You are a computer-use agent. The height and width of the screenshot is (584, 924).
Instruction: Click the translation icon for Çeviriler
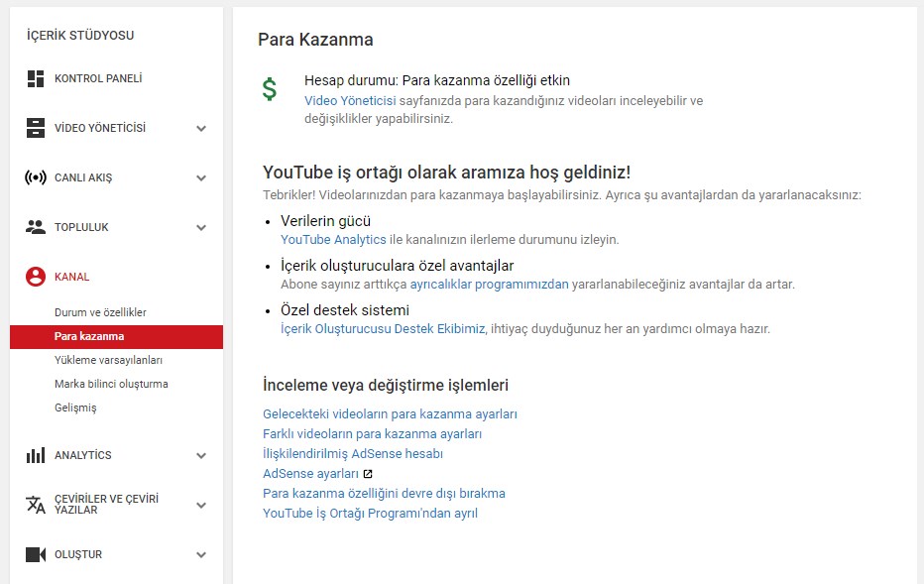(x=36, y=505)
